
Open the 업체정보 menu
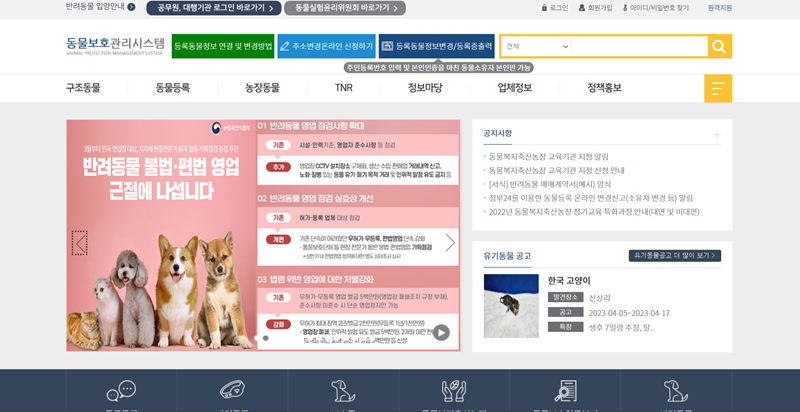pos(515,88)
